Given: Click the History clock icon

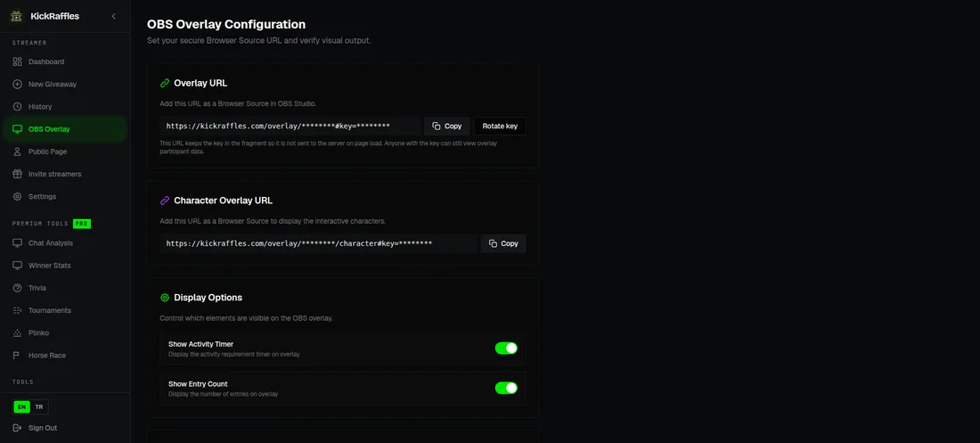Looking at the screenshot, I should 18,107.
